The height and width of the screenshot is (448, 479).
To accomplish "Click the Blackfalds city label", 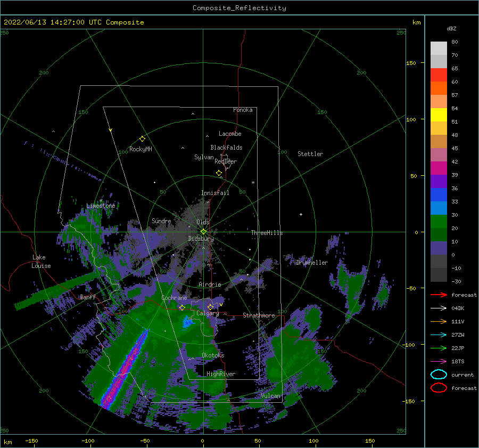I will tap(226, 148).
